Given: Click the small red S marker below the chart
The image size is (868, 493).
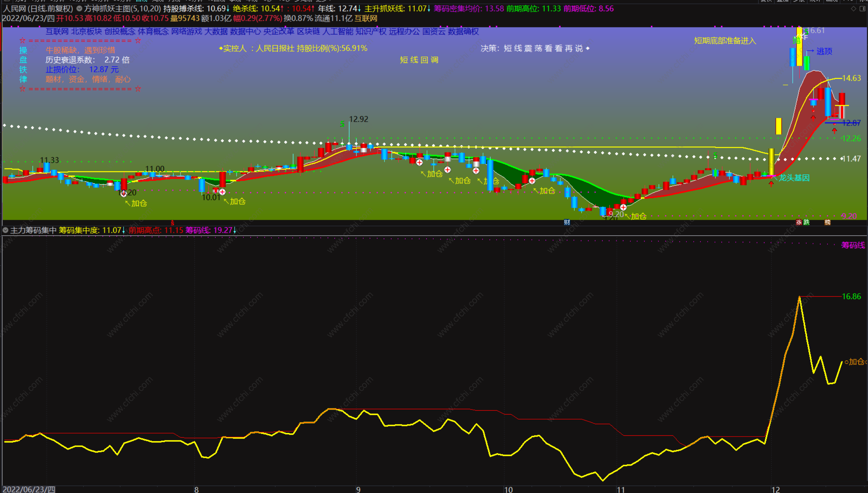Looking at the screenshot, I should (172, 223).
